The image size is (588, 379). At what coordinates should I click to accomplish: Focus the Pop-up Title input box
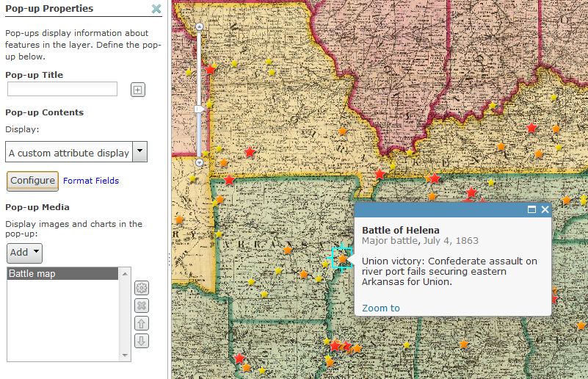pyautogui.click(x=62, y=89)
